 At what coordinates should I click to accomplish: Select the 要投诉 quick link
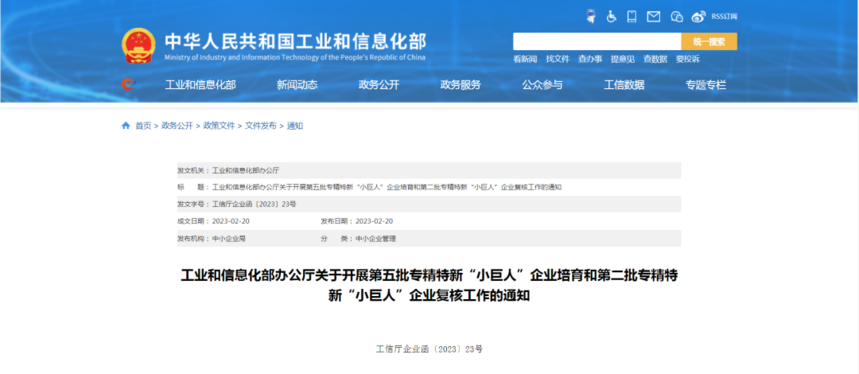pos(688,59)
